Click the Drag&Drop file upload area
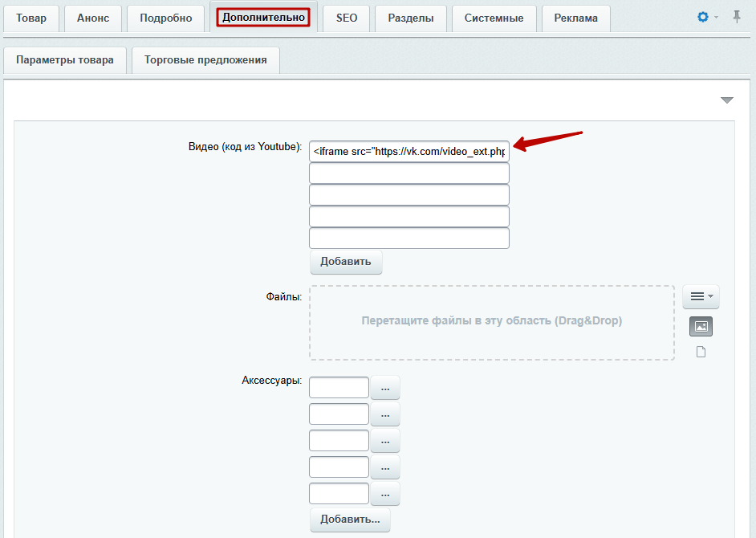 tap(492, 322)
